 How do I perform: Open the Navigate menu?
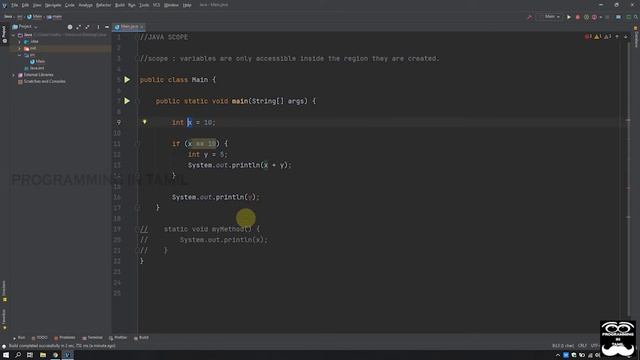click(53, 5)
